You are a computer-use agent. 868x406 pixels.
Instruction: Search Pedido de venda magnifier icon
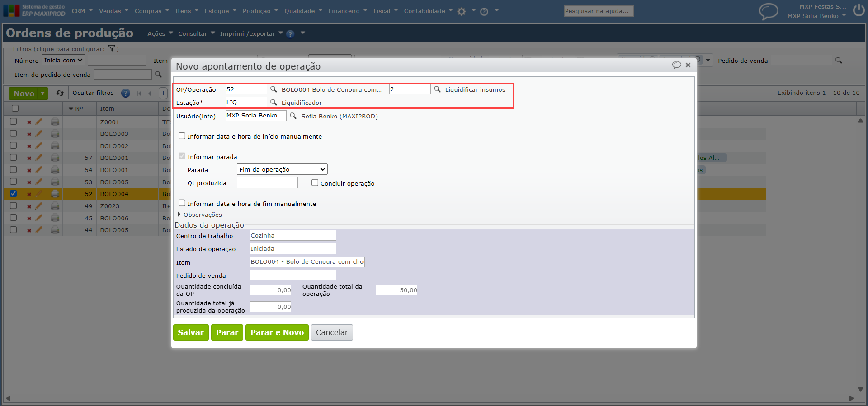(x=839, y=60)
